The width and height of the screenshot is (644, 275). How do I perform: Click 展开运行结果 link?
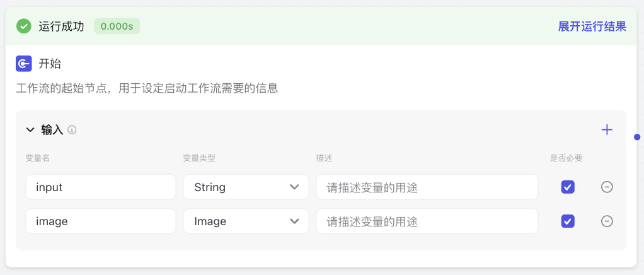[x=592, y=26]
